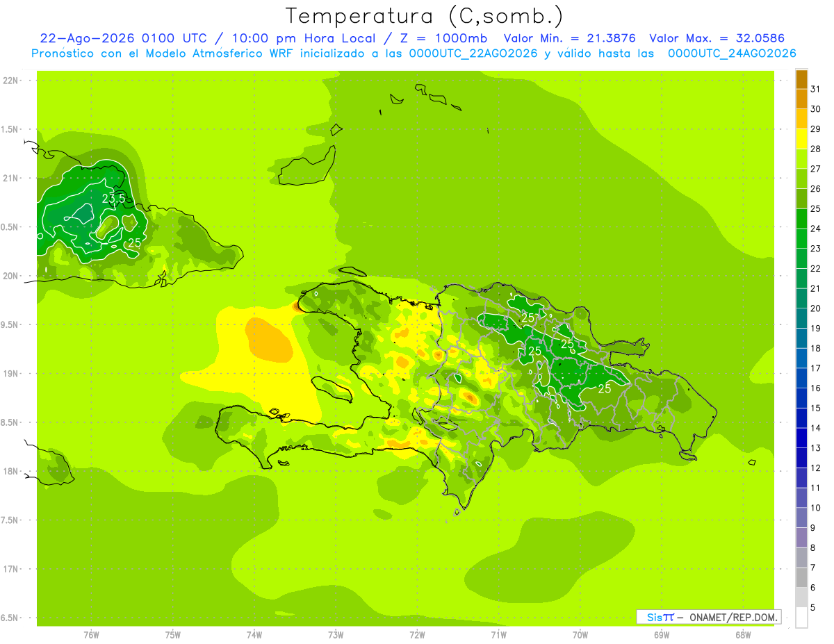Click the "70W" longitude axis label
The width and height of the screenshot is (834, 644).
(580, 634)
